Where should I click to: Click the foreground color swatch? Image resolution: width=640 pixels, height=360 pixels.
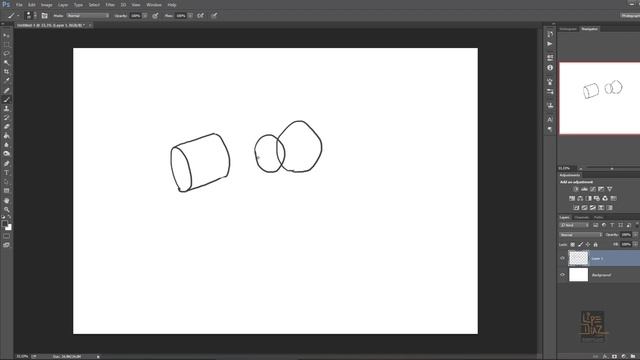pyautogui.click(x=4, y=224)
